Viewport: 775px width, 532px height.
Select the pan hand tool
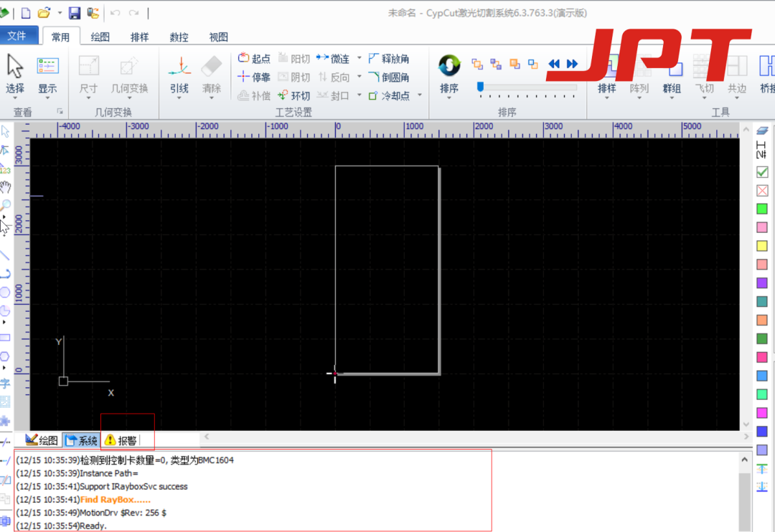[x=6, y=187]
